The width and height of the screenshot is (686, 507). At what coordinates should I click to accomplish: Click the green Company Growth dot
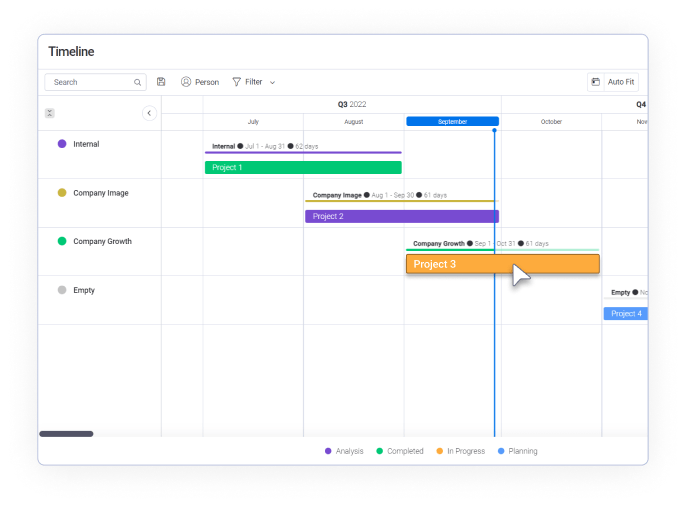click(x=62, y=241)
